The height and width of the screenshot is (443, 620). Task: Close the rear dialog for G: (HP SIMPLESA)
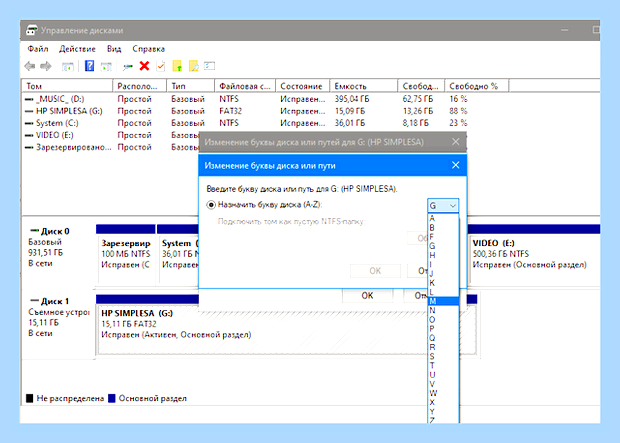pos(456,142)
